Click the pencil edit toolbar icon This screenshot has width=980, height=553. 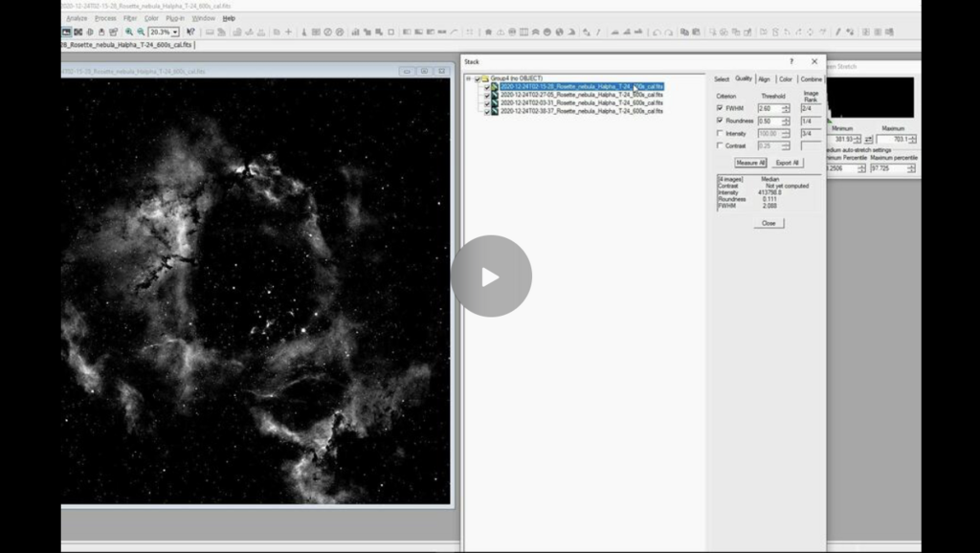tap(838, 32)
